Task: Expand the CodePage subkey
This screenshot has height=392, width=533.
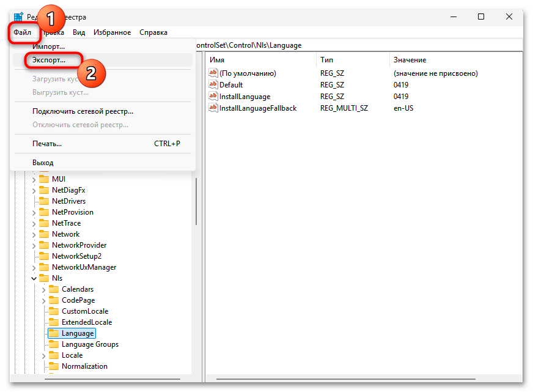Action: 44,300
